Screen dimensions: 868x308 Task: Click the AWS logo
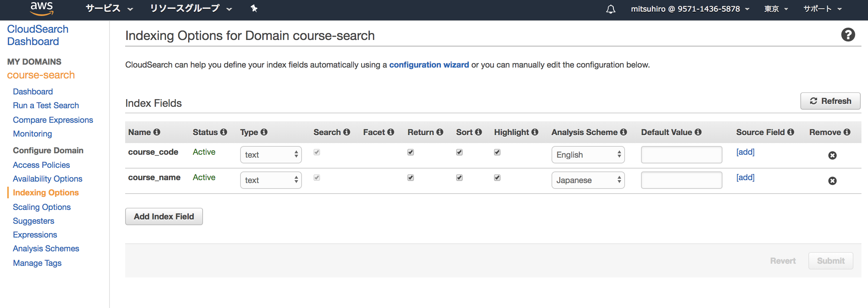click(x=42, y=9)
